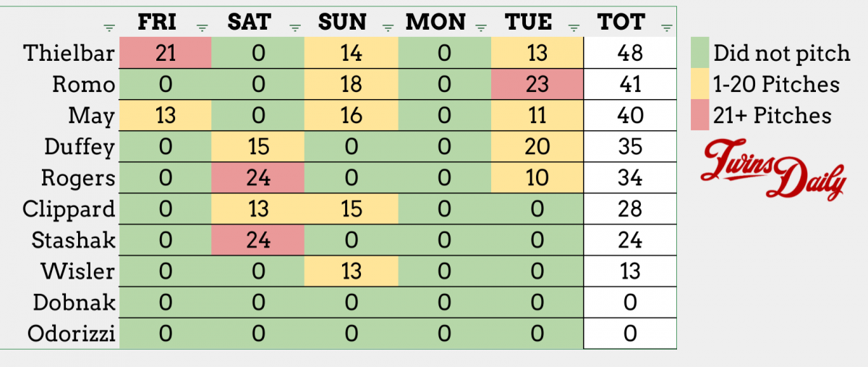Open the filter dropdown for the SUN column
This screenshot has height=367, width=868.
[x=388, y=28]
